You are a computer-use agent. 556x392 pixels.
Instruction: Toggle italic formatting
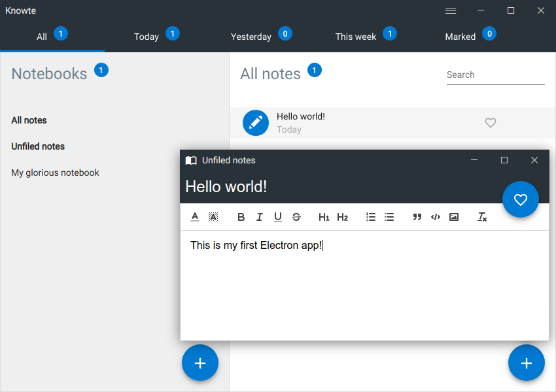260,217
